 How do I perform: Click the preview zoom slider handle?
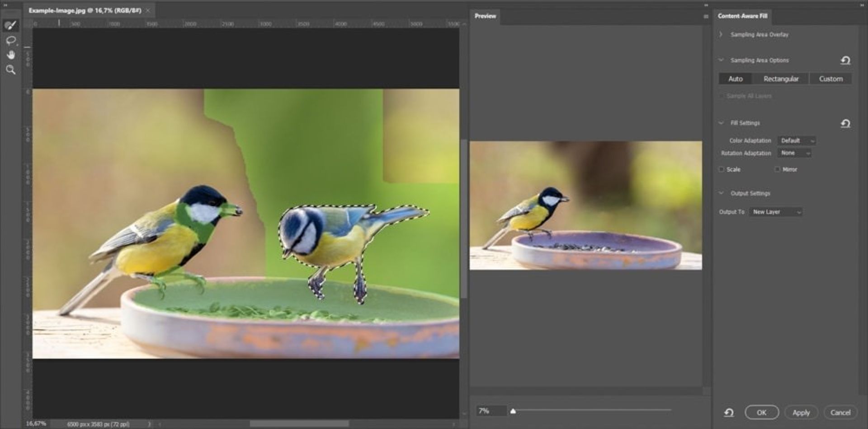[x=513, y=411]
